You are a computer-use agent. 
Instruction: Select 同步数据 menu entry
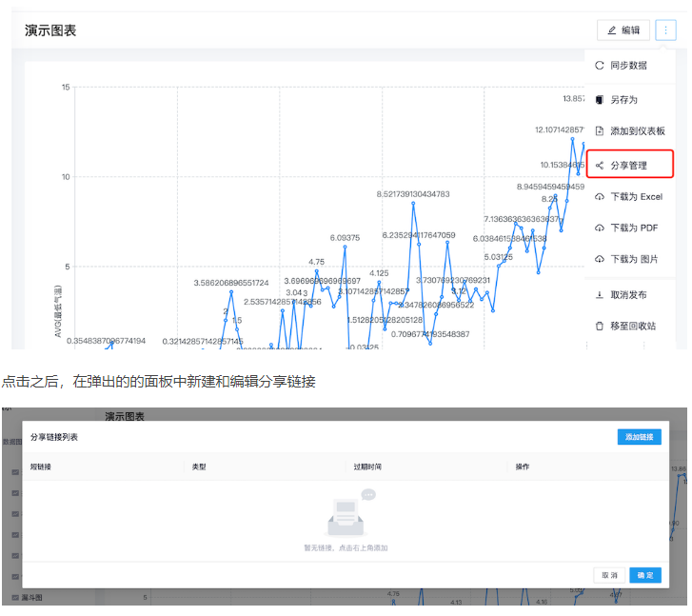(629, 66)
